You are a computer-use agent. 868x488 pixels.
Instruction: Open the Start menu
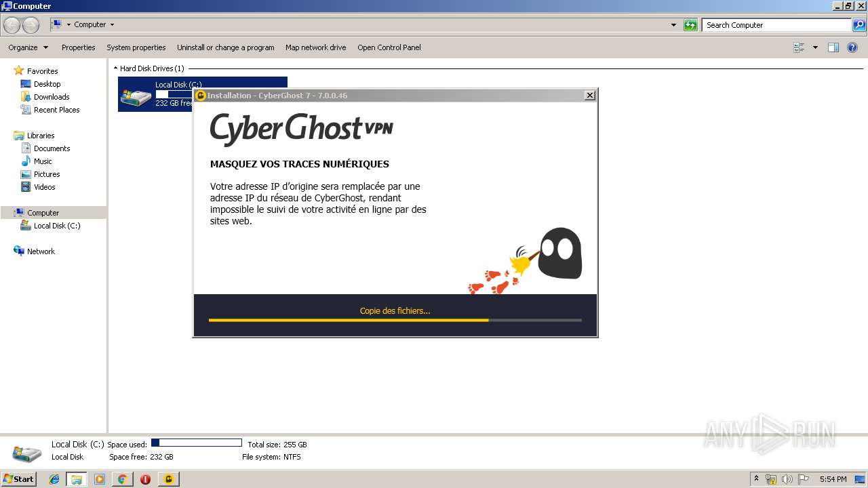18,479
